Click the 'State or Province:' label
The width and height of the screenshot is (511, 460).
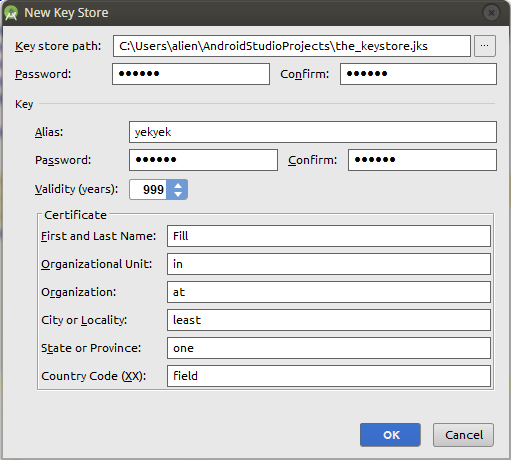(x=91, y=348)
